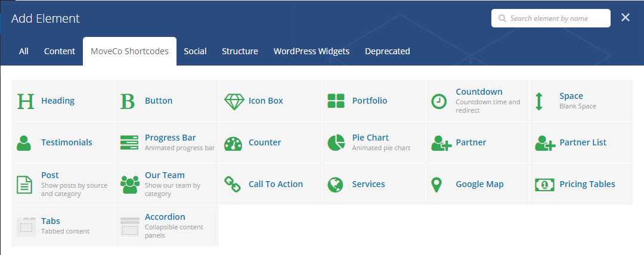Click the 'Animated progress bar' description

[x=180, y=148]
